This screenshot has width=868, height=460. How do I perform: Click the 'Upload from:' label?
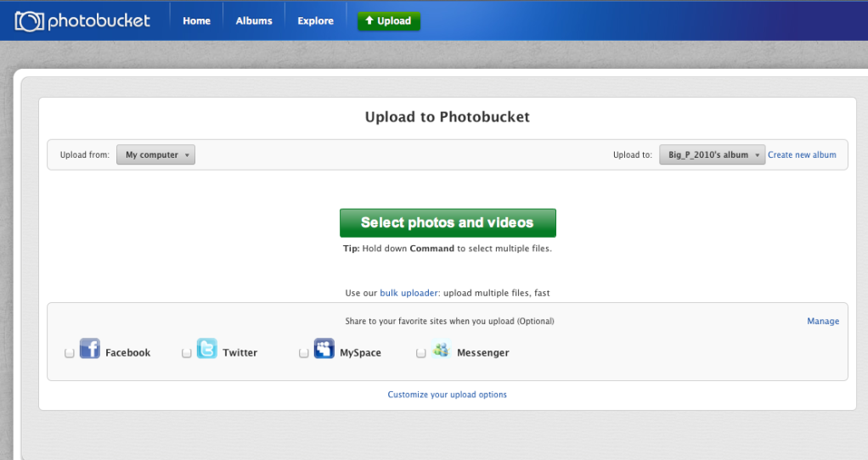pos(85,154)
